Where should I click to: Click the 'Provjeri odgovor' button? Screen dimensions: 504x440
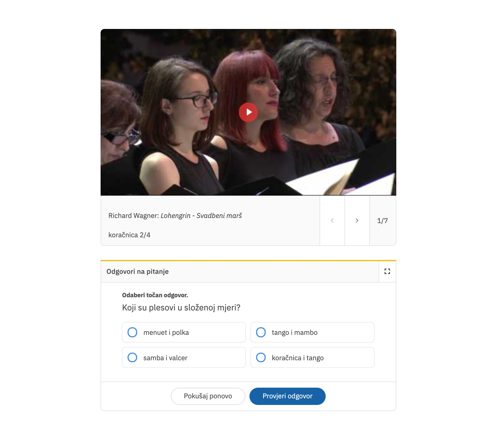[287, 396]
